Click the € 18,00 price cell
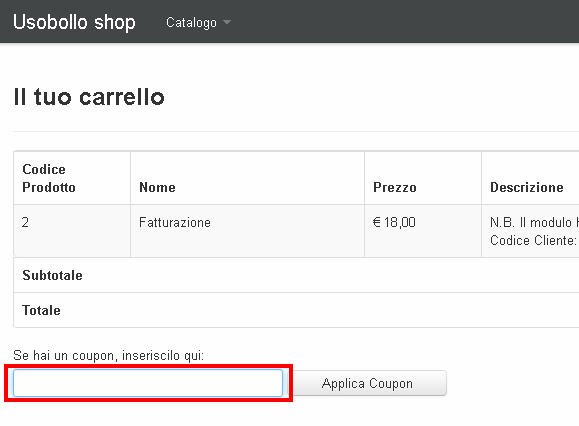The height and width of the screenshot is (426, 579). pyautogui.click(x=394, y=222)
